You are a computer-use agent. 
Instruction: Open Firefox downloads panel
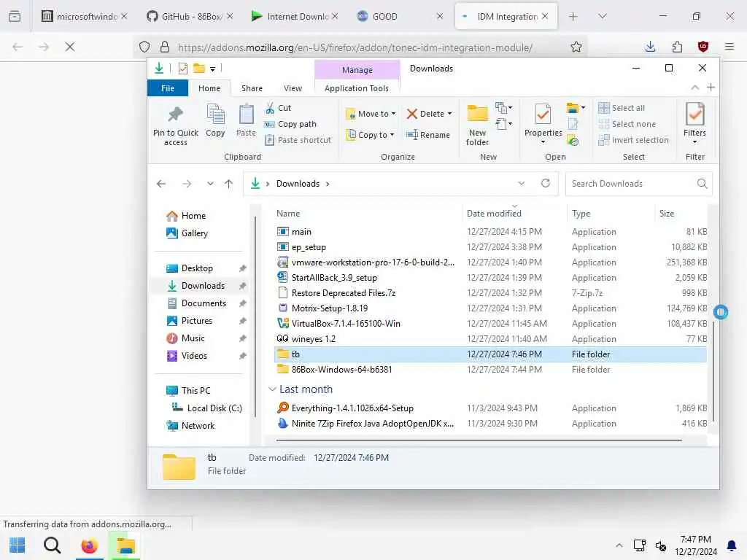[x=650, y=47]
